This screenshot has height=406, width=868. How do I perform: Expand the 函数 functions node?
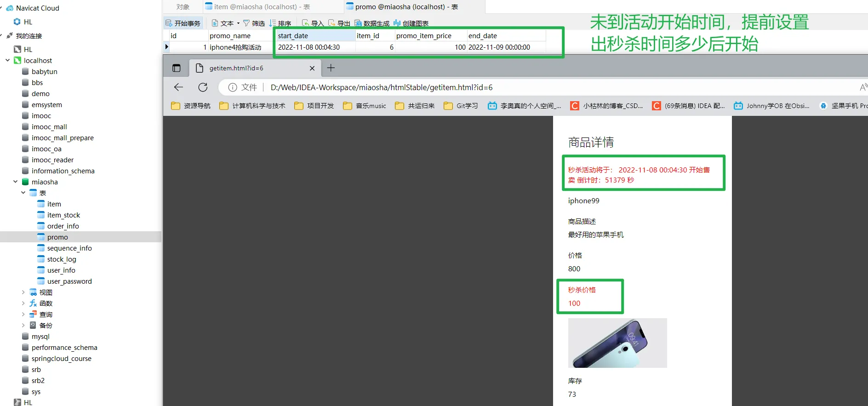tap(23, 303)
